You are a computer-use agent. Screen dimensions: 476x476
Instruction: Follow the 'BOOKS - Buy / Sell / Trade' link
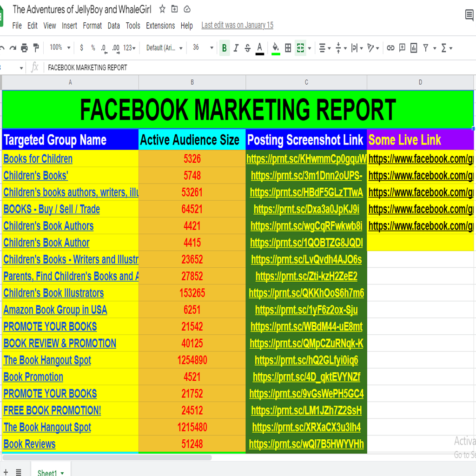pyautogui.click(x=52, y=209)
